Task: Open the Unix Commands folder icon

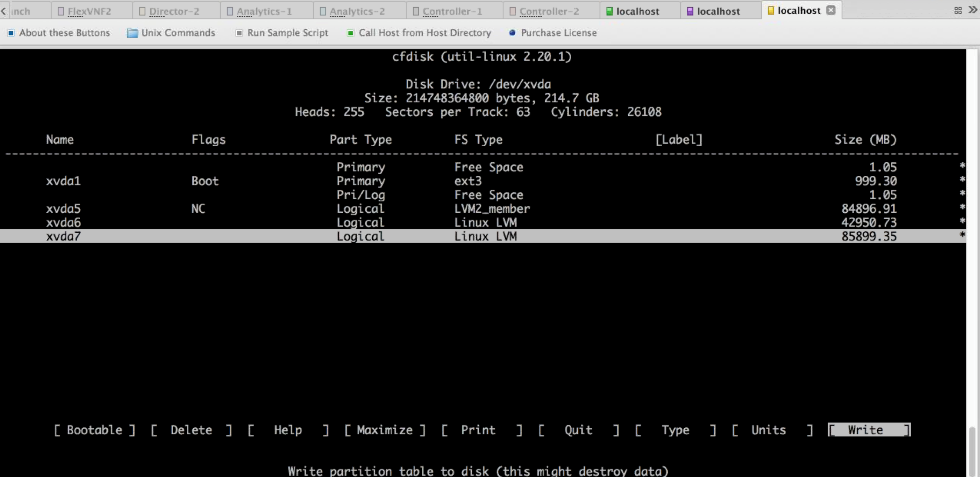Action: tap(132, 33)
